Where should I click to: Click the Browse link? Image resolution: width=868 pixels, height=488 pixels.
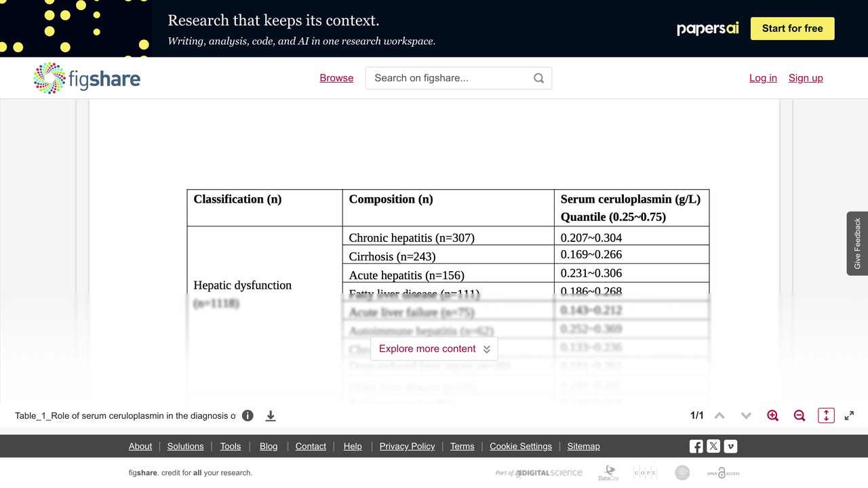point(336,78)
